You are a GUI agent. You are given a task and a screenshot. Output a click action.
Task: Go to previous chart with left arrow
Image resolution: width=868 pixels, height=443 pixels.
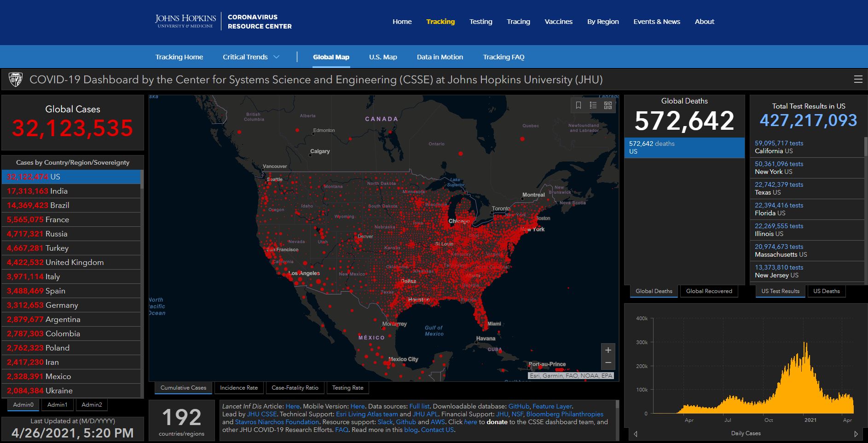click(x=636, y=434)
